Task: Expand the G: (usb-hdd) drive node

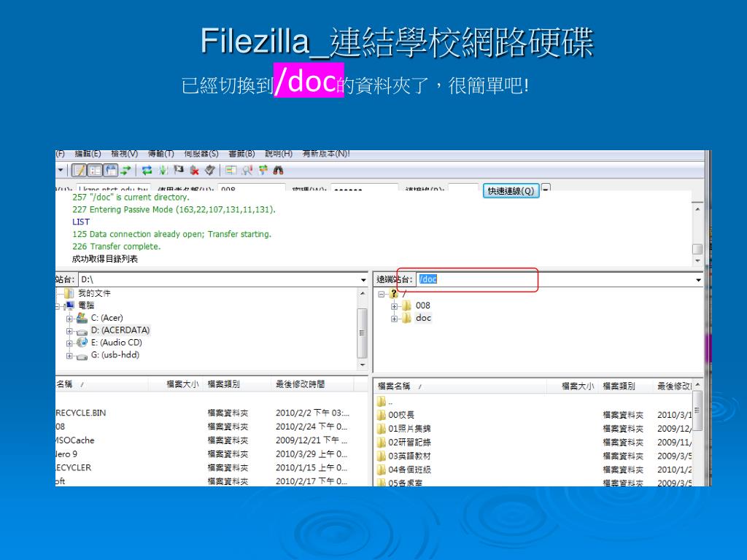Action: 69,356
